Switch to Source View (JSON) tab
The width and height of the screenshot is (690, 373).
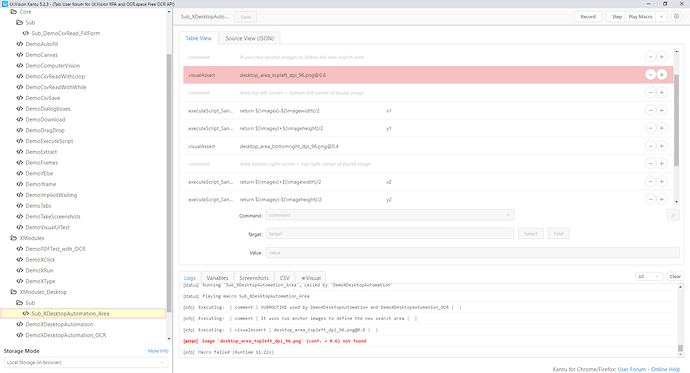coord(250,38)
